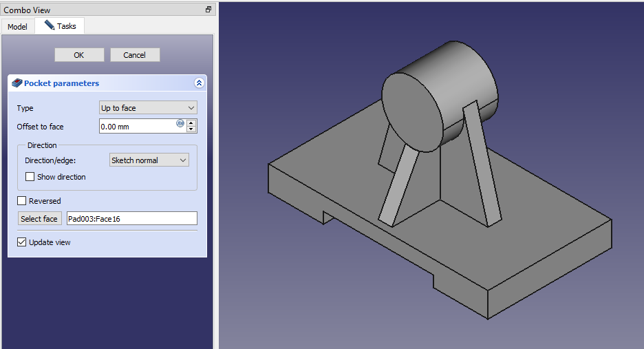The image size is (644, 349).
Task: Click the Select face button
Action: tap(39, 219)
